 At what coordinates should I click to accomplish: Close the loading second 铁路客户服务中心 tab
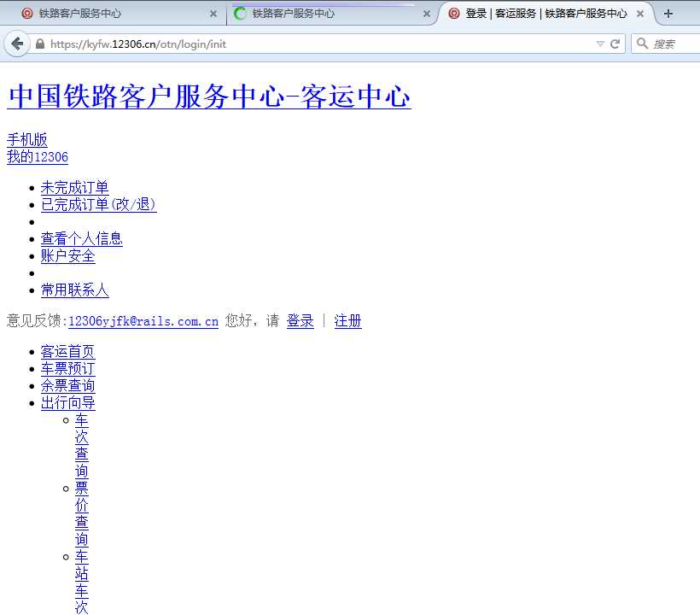point(427,14)
